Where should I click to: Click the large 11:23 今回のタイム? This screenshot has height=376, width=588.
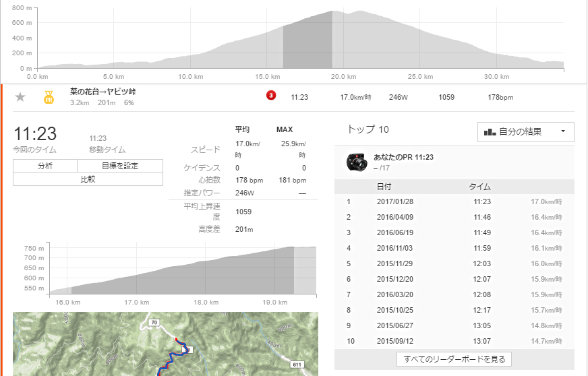point(35,134)
